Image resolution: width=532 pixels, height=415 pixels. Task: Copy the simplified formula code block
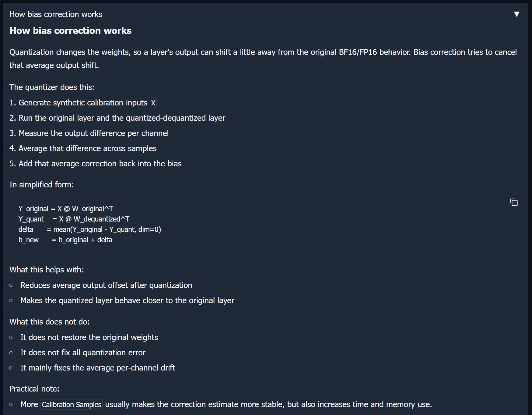pyautogui.click(x=514, y=202)
